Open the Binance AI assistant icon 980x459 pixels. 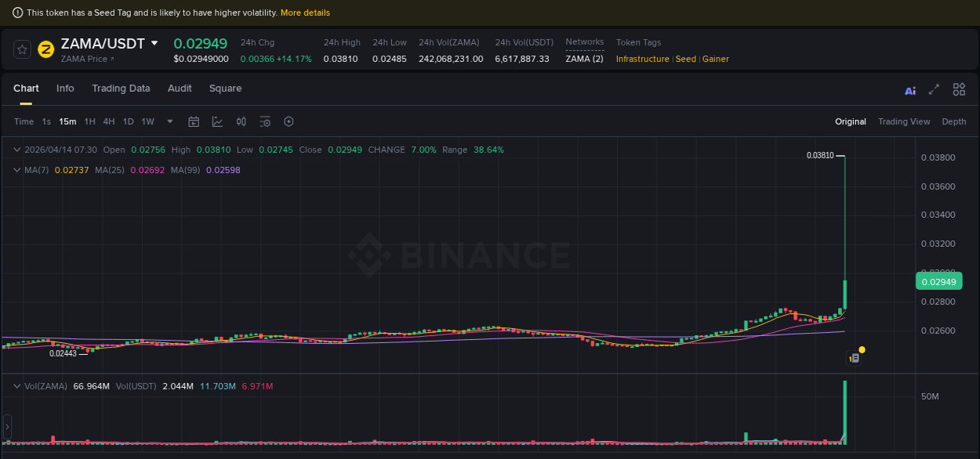(910, 89)
